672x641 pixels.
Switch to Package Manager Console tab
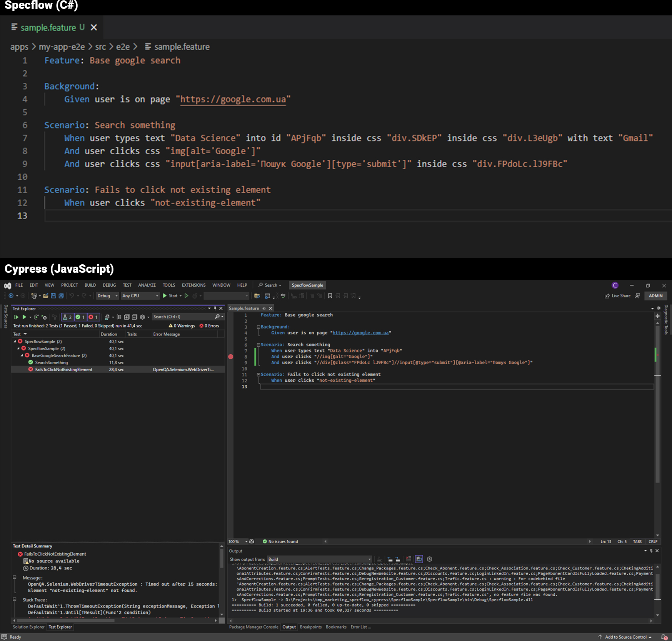[x=254, y=627]
